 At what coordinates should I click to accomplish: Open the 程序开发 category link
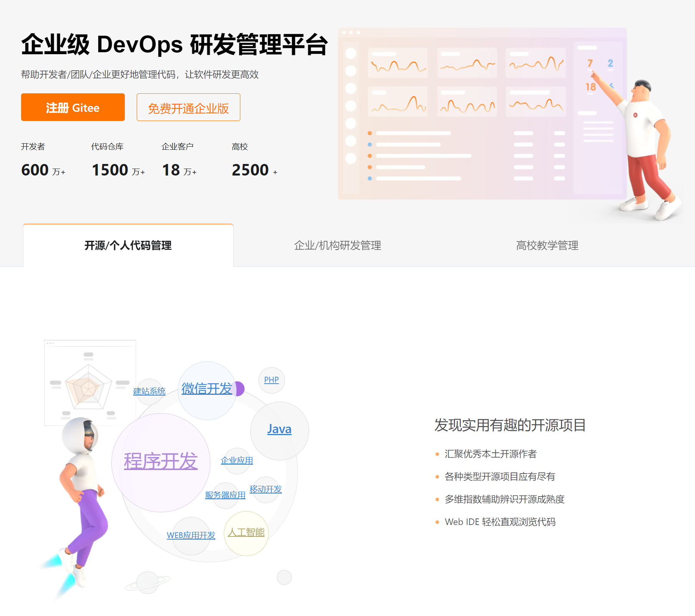[x=161, y=461]
